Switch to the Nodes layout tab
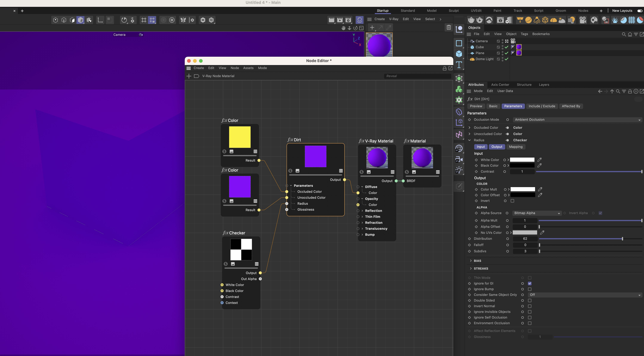Image resolution: width=644 pixels, height=356 pixels. (583, 11)
